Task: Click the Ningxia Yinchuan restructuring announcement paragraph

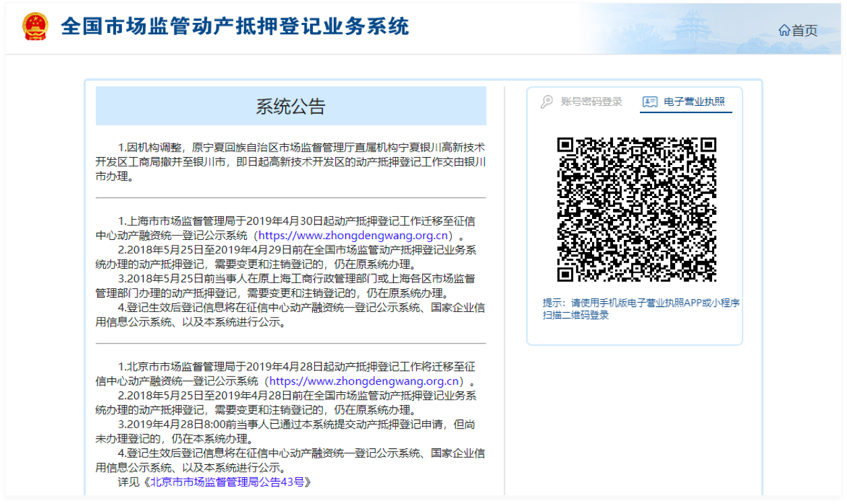Action: click(291, 162)
